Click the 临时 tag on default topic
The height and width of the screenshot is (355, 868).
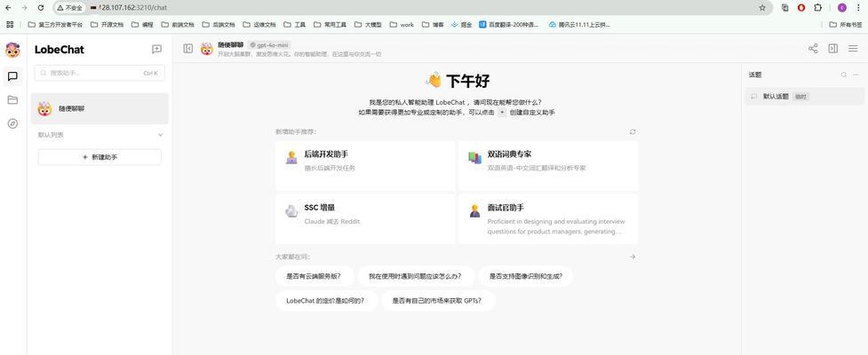tap(800, 96)
